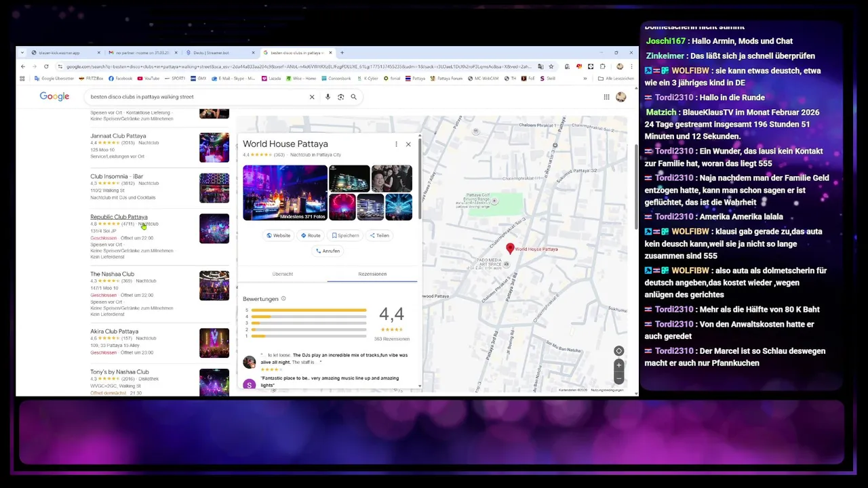Run the search with the magnifier icon

pos(353,97)
